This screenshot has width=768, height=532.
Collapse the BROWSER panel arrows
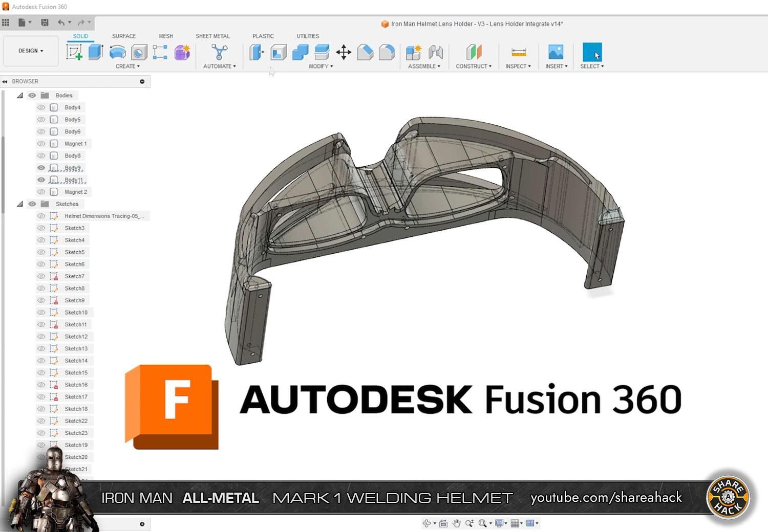(x=5, y=81)
